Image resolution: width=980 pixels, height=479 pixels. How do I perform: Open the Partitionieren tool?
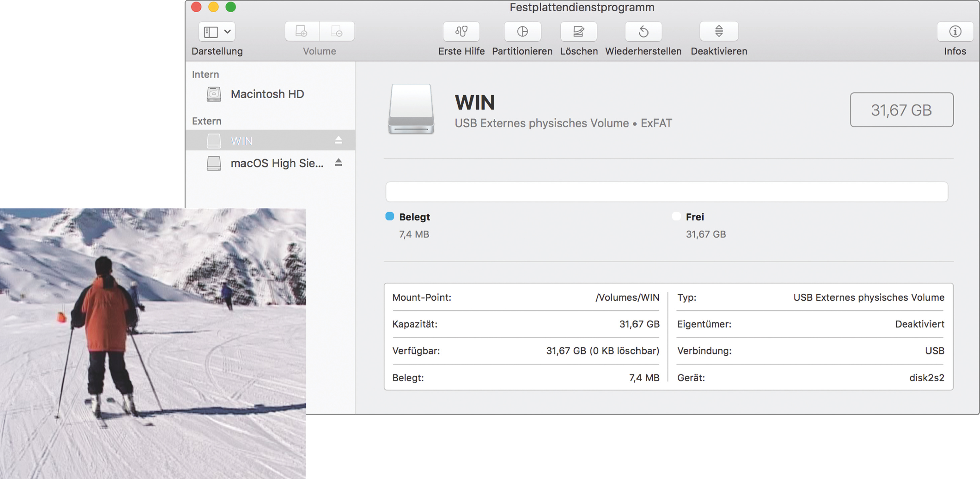522,31
